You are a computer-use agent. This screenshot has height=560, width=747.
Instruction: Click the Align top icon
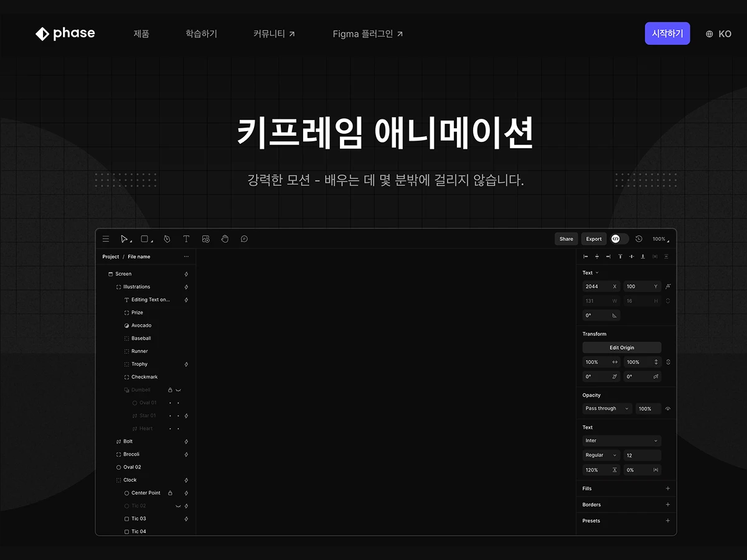pos(620,256)
